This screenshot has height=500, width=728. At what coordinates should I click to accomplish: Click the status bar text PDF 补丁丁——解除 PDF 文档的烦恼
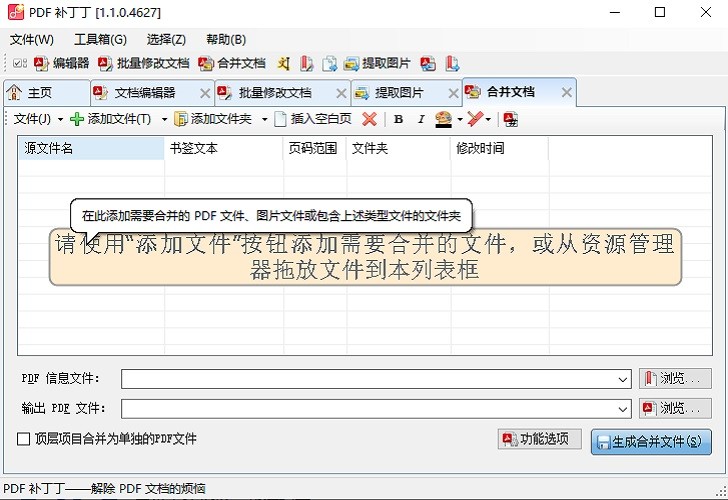104,488
